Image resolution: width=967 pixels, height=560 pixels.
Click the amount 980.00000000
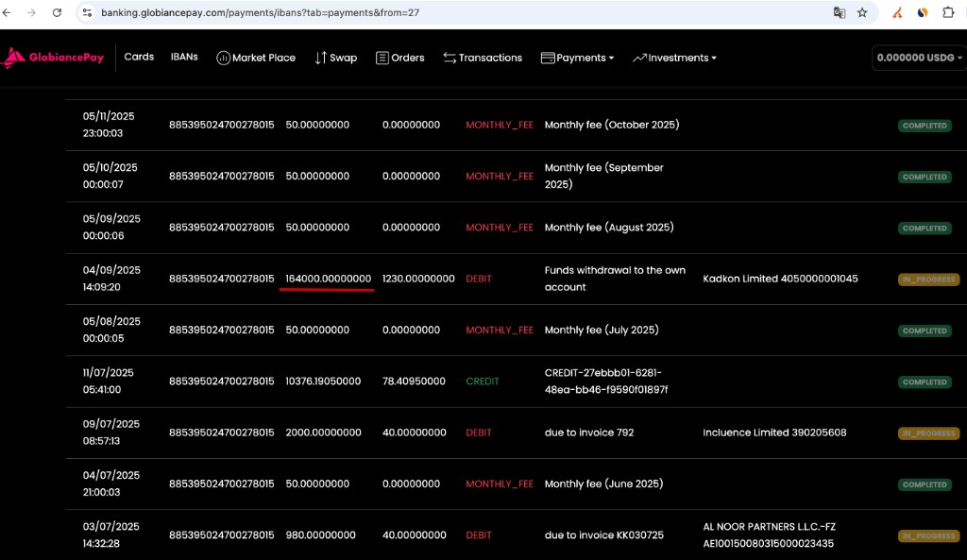pos(321,535)
